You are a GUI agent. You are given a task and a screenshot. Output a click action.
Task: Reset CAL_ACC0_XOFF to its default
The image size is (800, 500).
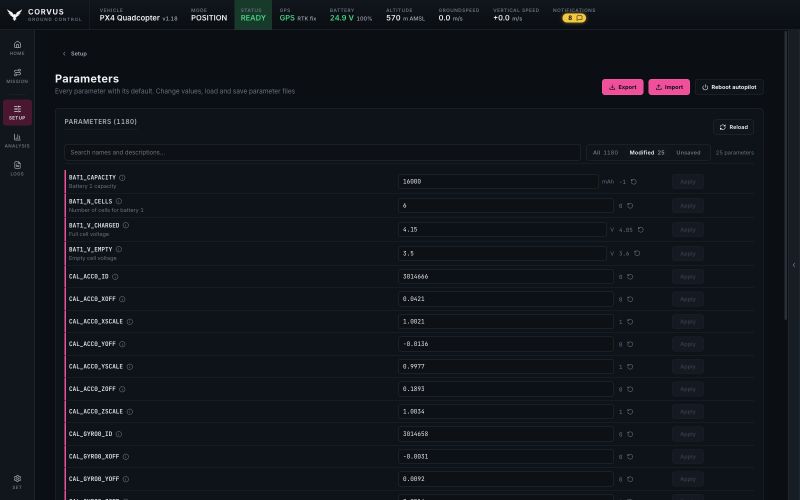tap(630, 299)
